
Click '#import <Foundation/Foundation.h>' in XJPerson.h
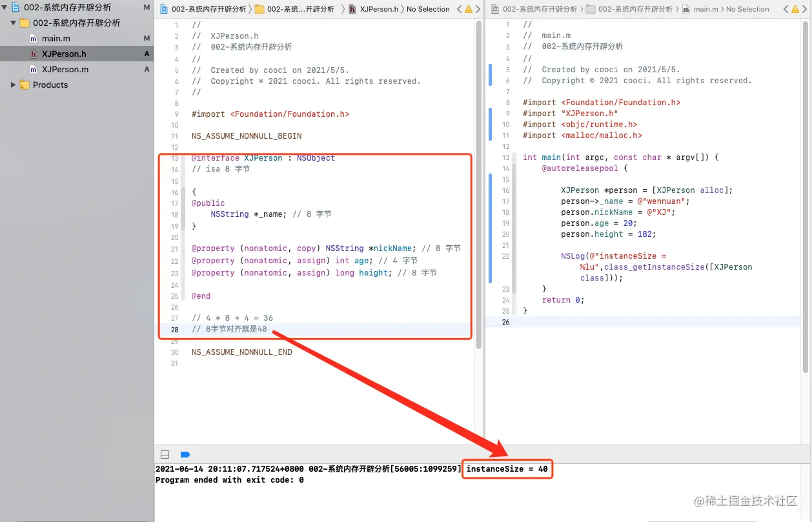tap(270, 114)
